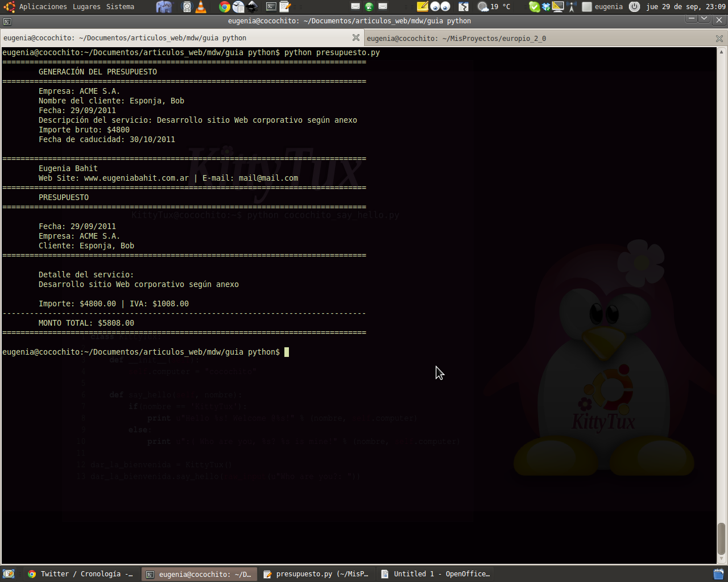Open the eugenia user status menu
728x582 pixels.
608,7
